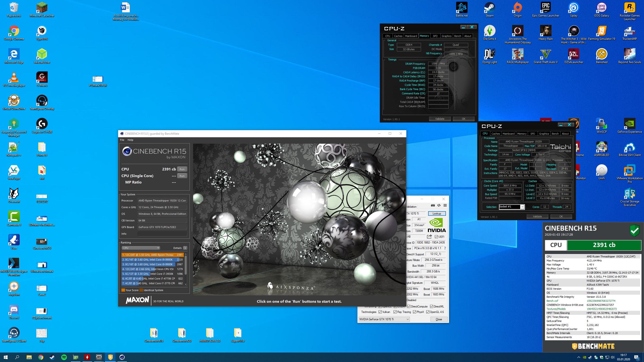The width and height of the screenshot is (644, 362).
Task: Toggle the UEFI checkbox in GPU-Z
Action: 436,237
